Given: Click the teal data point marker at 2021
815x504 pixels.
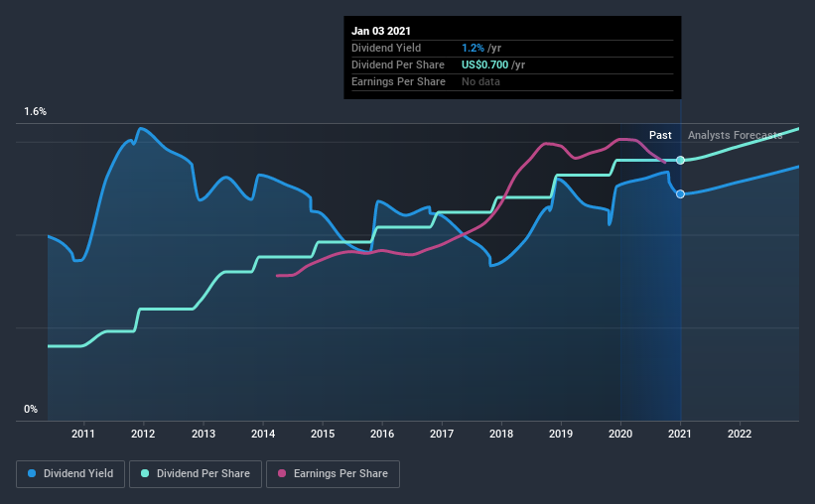Looking at the screenshot, I should point(680,160).
